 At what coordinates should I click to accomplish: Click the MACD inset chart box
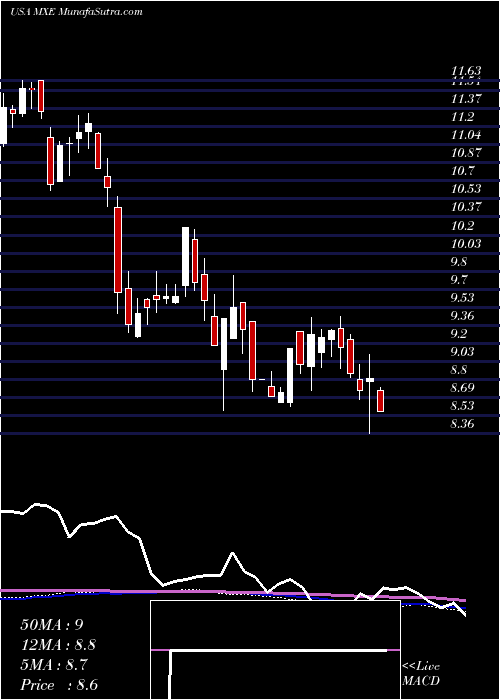[x=275, y=650]
